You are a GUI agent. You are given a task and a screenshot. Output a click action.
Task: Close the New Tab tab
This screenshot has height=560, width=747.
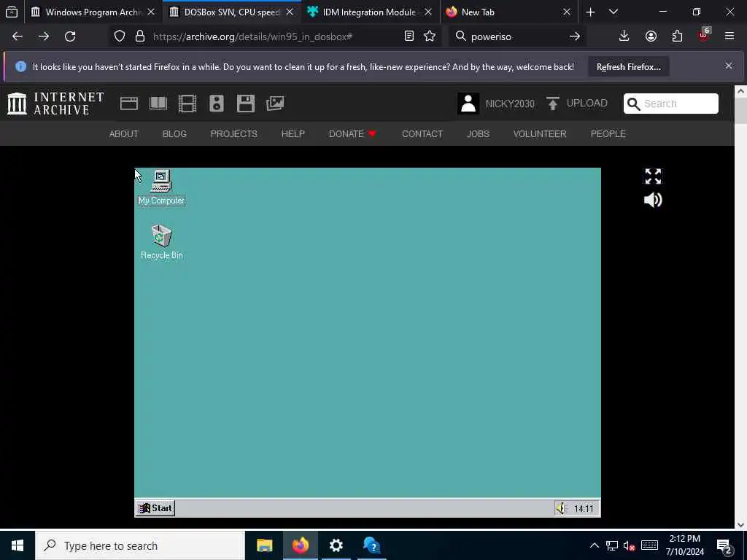566,12
